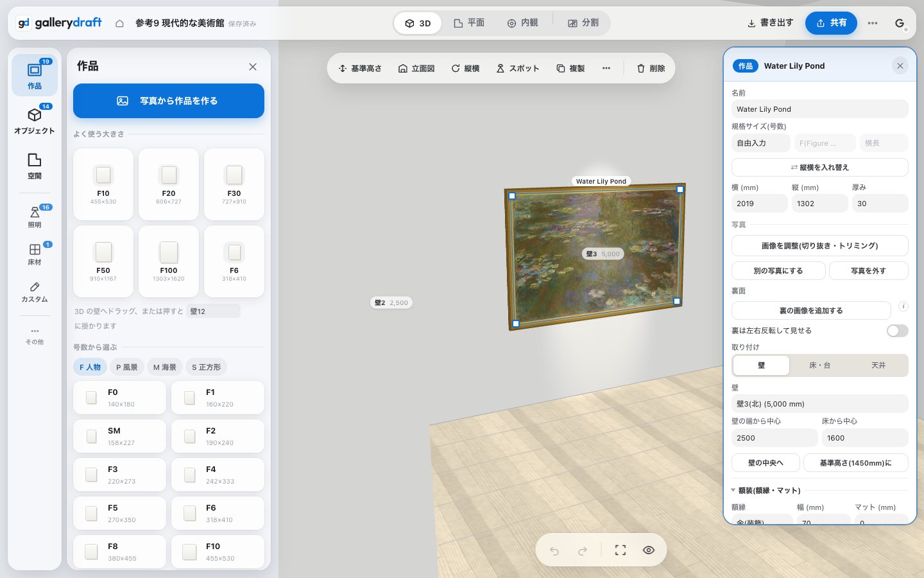924x578 pixels.
Task: Toggle the eye preview visibility icon
Action: [649, 550]
